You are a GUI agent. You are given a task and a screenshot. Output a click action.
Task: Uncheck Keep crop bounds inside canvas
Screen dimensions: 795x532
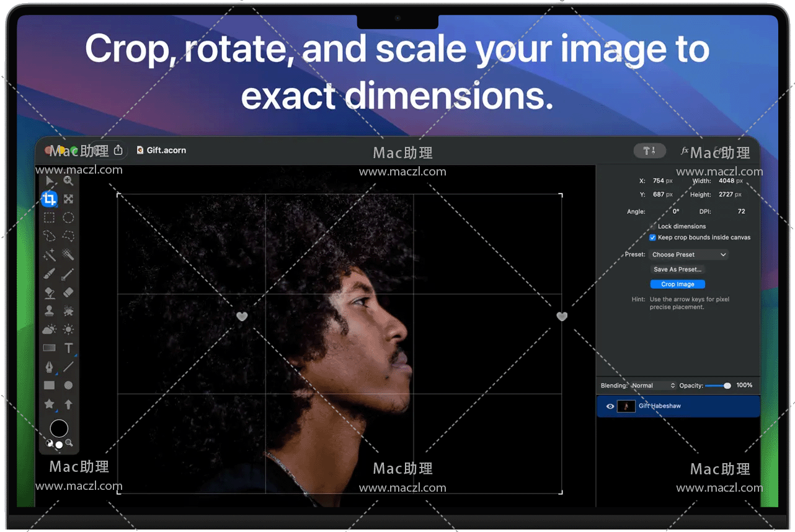click(652, 237)
